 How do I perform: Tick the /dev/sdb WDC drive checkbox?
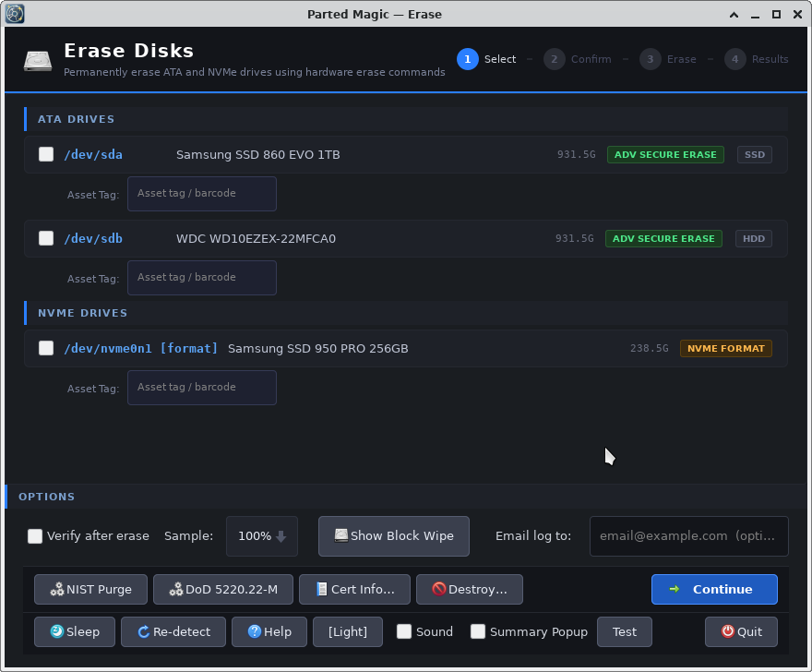coord(46,238)
